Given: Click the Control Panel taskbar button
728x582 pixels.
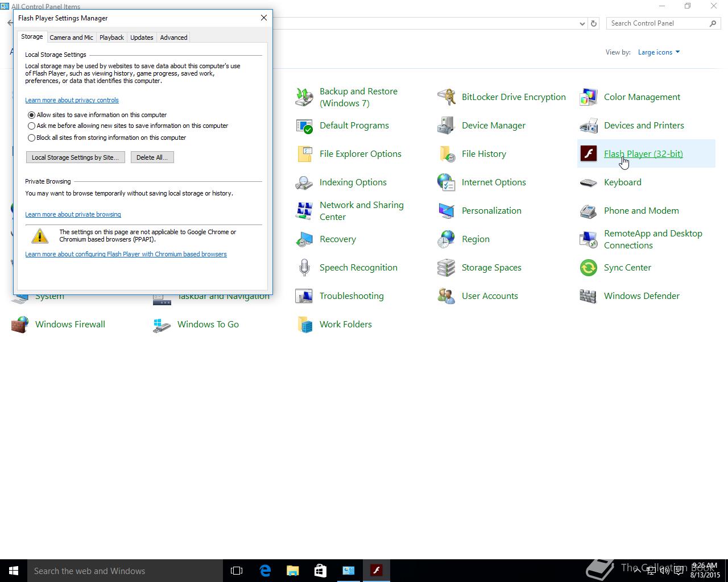Looking at the screenshot, I should point(349,571).
